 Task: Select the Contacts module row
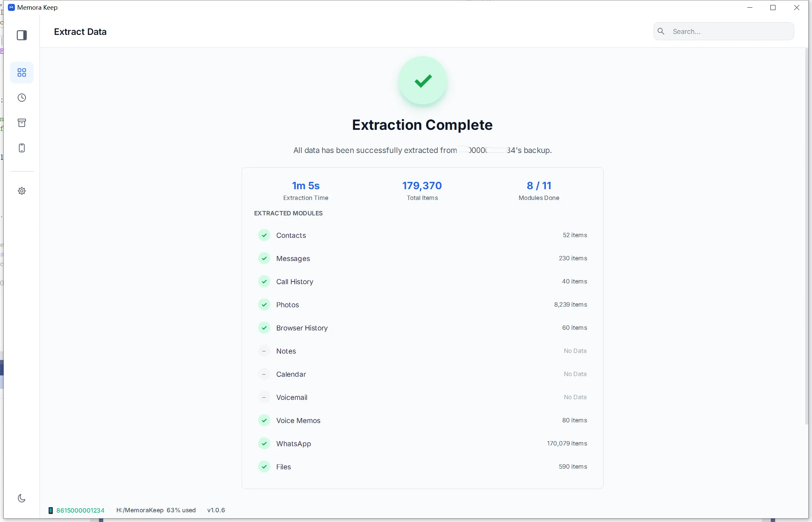pyautogui.click(x=422, y=235)
